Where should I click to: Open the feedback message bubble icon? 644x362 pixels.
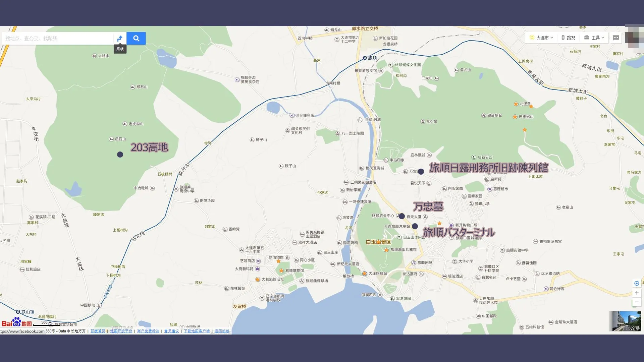click(616, 38)
